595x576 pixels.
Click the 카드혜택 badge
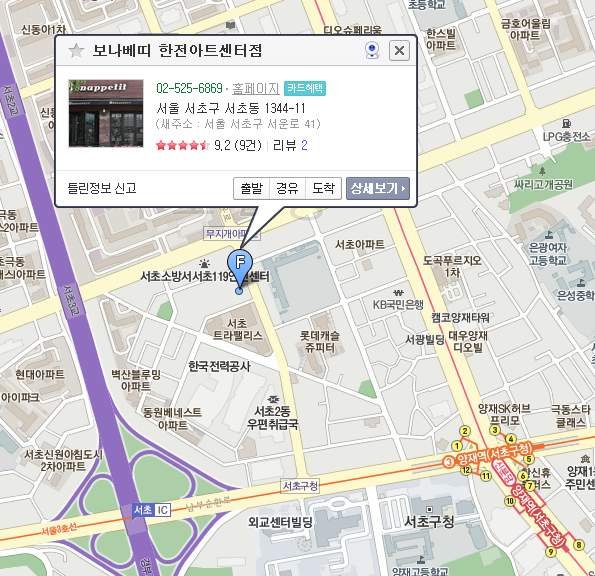[x=305, y=88]
